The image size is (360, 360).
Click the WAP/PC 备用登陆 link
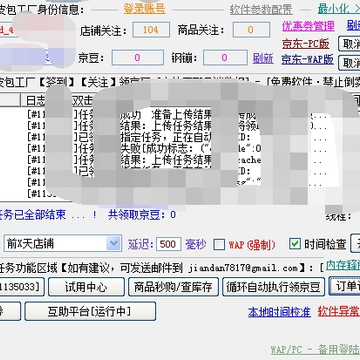[315, 350]
